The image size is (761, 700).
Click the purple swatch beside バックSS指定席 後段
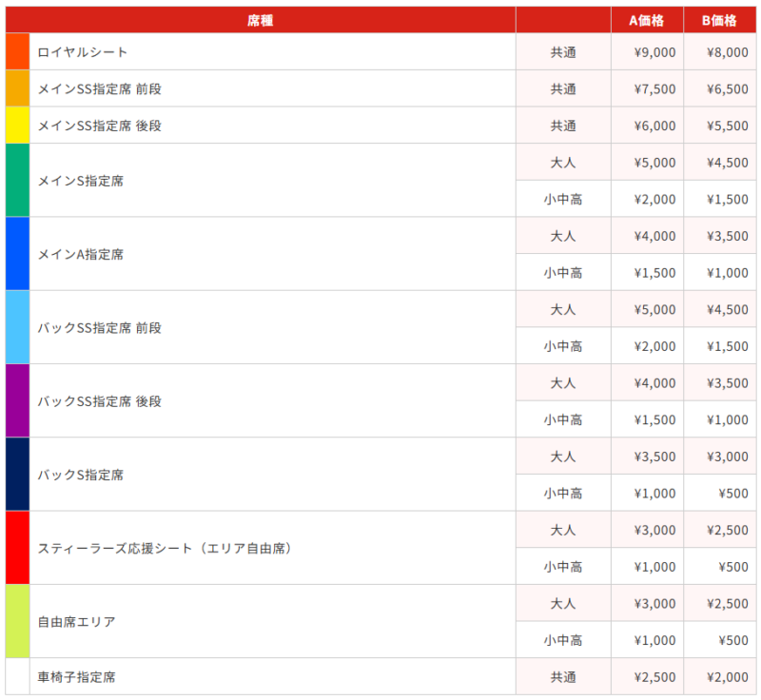click(x=17, y=400)
